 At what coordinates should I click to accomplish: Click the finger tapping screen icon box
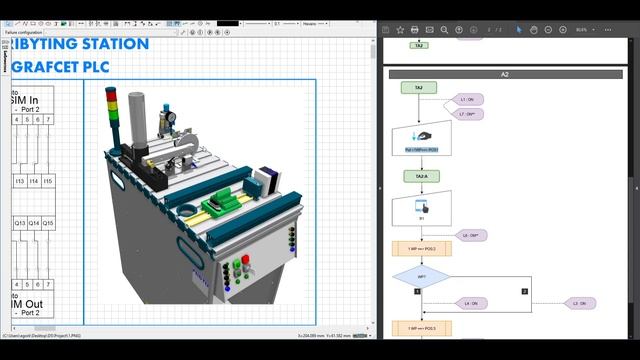click(x=422, y=209)
